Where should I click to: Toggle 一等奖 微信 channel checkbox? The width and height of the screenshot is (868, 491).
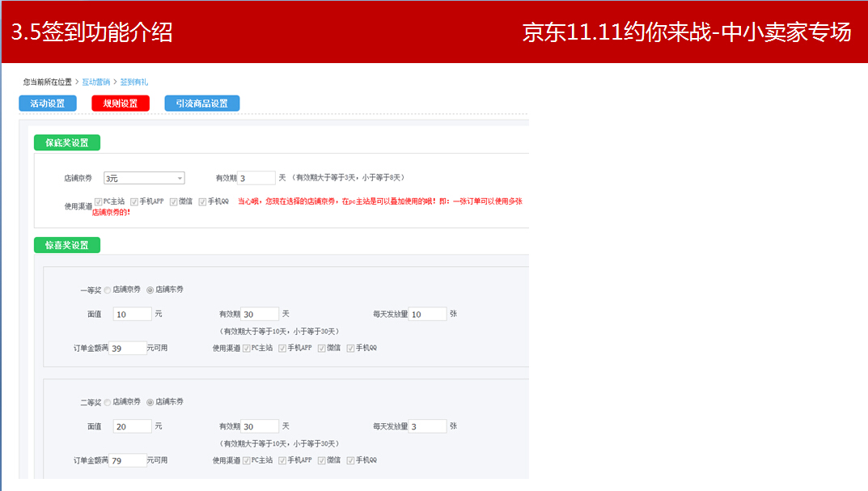(x=322, y=348)
